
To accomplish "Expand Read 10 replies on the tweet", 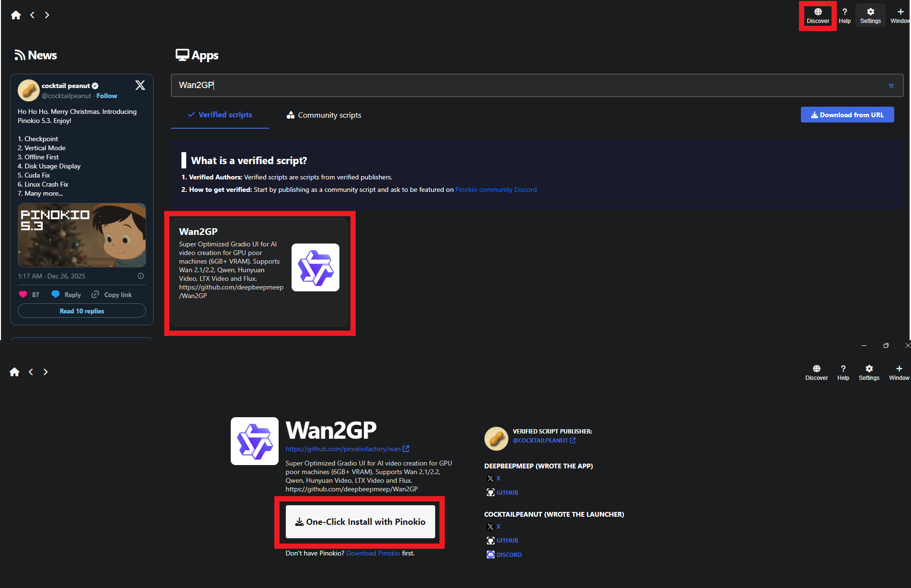I will click(81, 311).
